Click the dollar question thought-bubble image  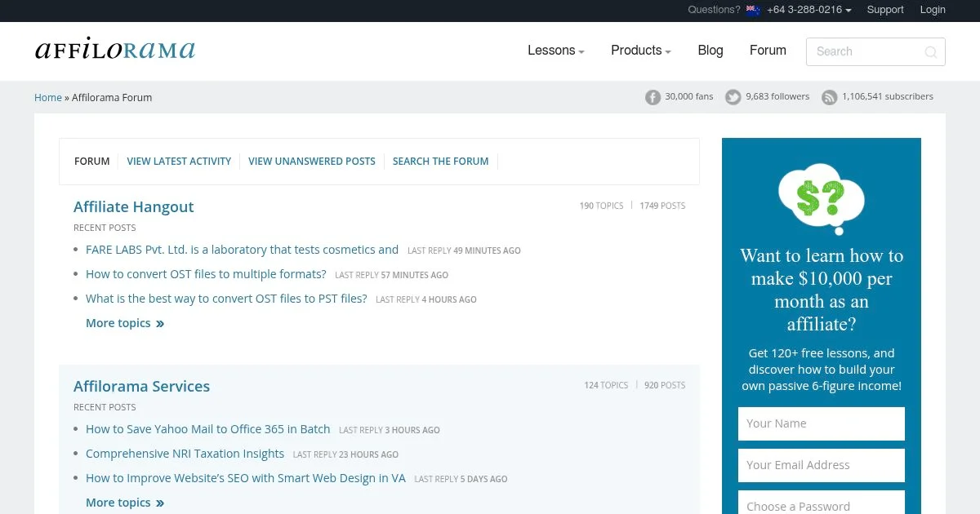(x=821, y=199)
